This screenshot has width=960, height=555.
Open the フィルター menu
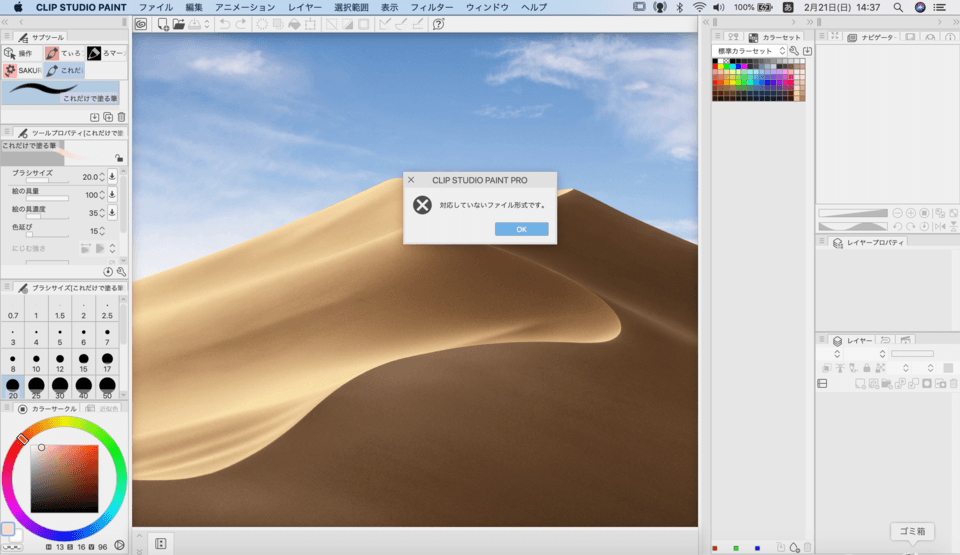431,7
